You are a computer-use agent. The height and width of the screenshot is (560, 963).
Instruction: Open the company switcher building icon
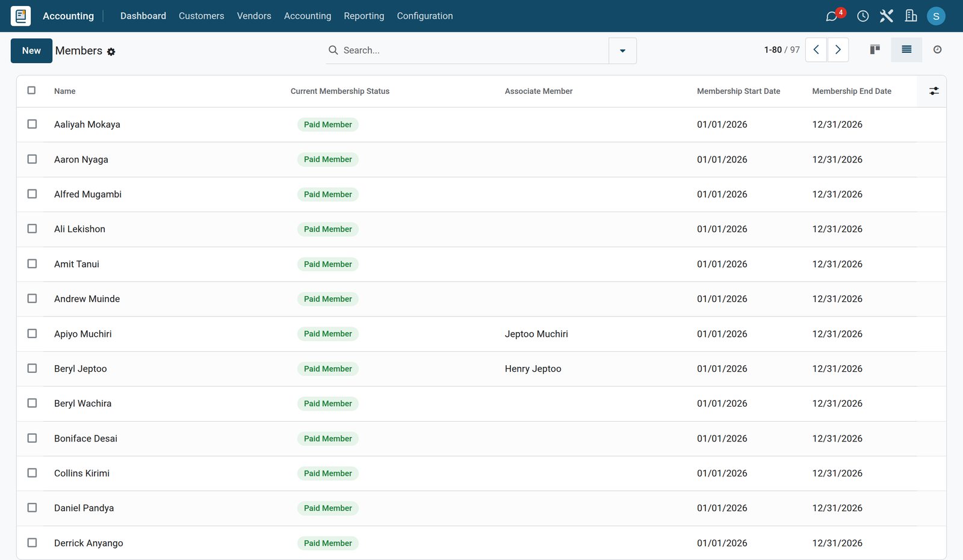pos(911,16)
